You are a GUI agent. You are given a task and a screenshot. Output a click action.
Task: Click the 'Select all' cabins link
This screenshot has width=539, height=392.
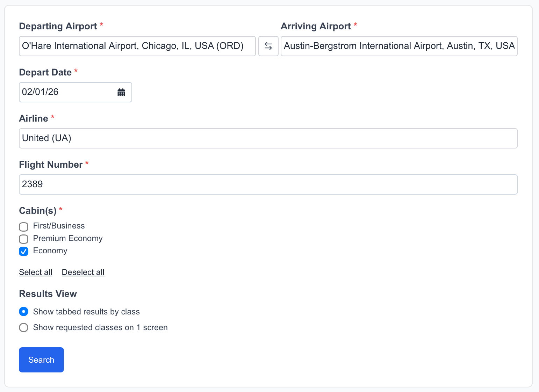point(35,272)
